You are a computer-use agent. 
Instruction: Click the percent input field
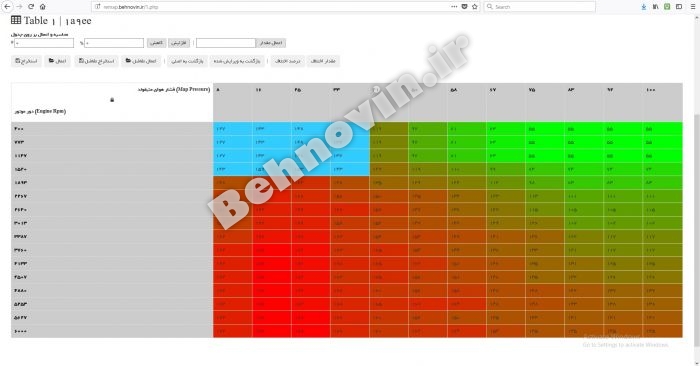pos(114,43)
